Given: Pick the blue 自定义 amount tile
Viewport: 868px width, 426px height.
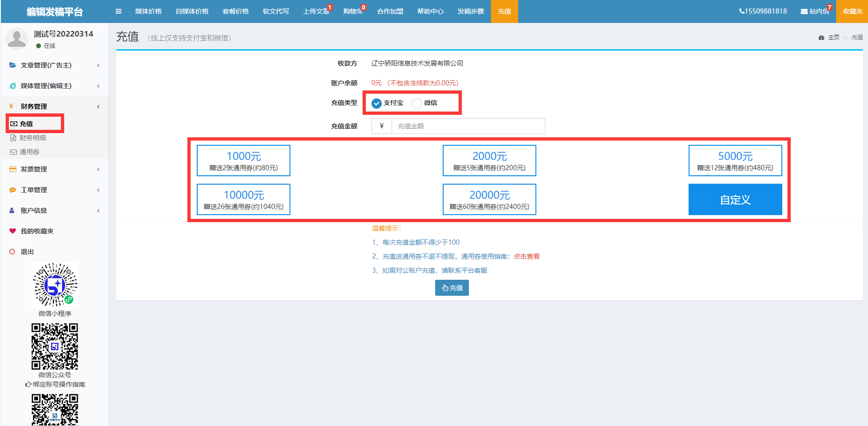Looking at the screenshot, I should [735, 200].
